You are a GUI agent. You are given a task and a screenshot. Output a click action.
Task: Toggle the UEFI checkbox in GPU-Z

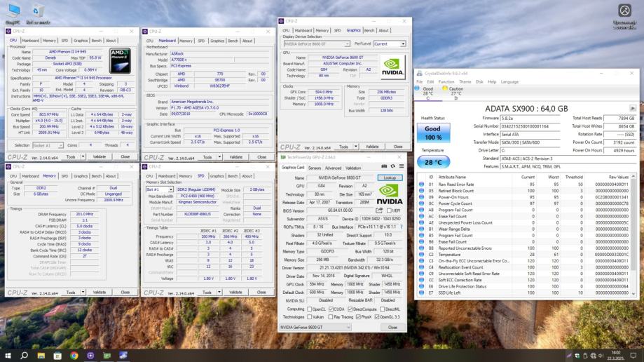[388, 210]
